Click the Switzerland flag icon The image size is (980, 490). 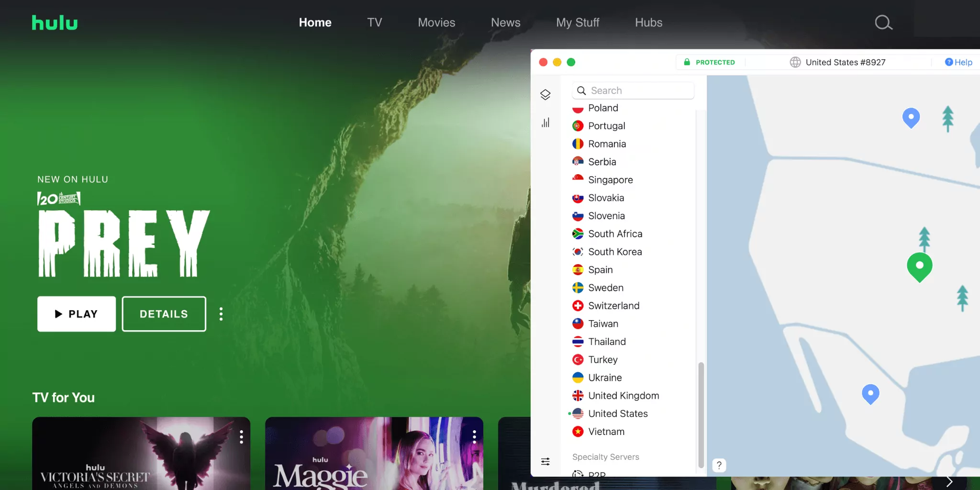coord(578,306)
